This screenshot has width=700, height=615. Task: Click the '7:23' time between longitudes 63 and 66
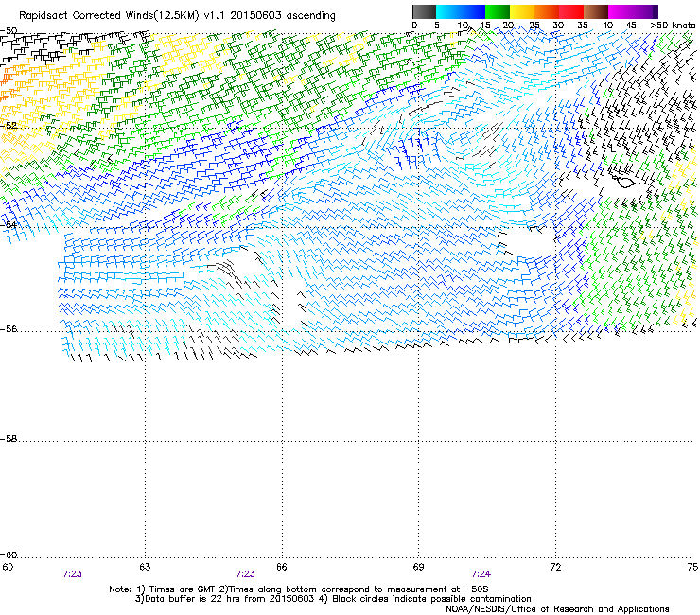246,574
